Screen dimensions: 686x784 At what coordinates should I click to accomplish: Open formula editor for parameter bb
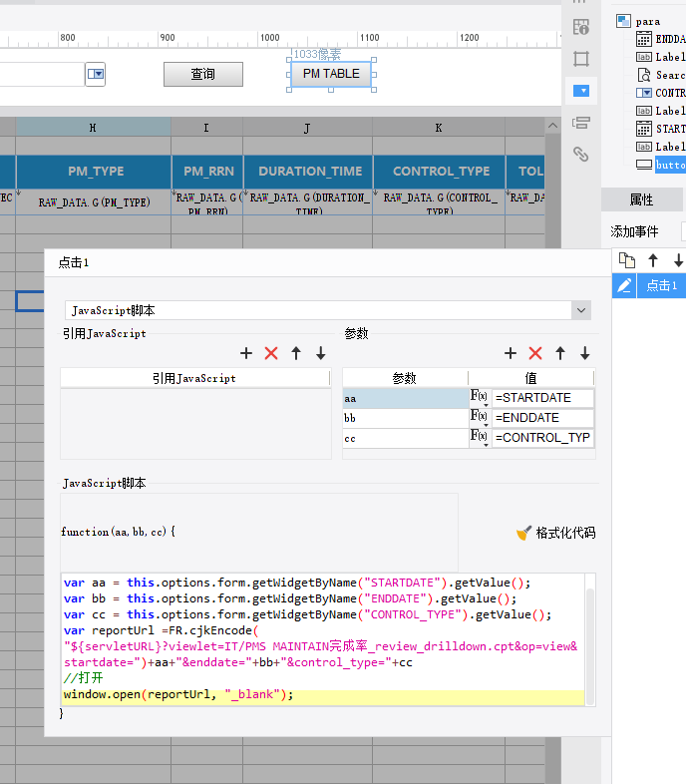pyautogui.click(x=479, y=418)
